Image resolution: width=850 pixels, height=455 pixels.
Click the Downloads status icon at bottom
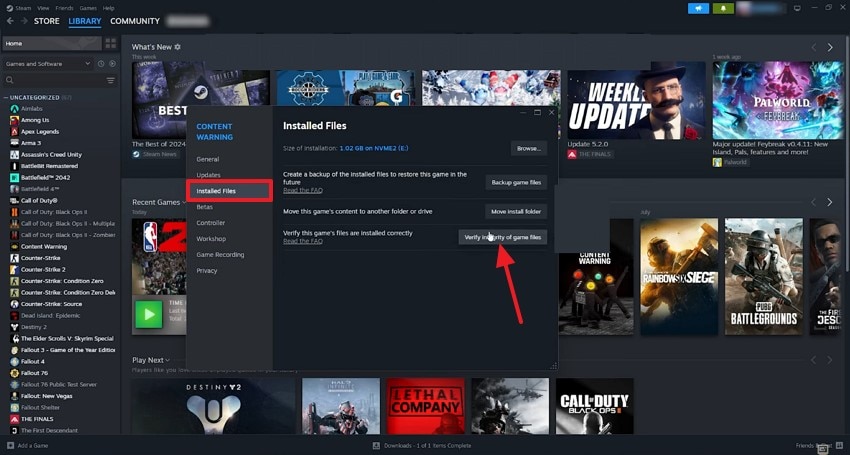376,446
